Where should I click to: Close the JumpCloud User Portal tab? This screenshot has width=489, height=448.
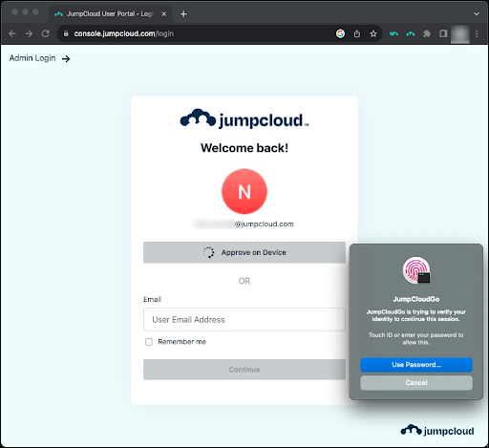click(164, 14)
